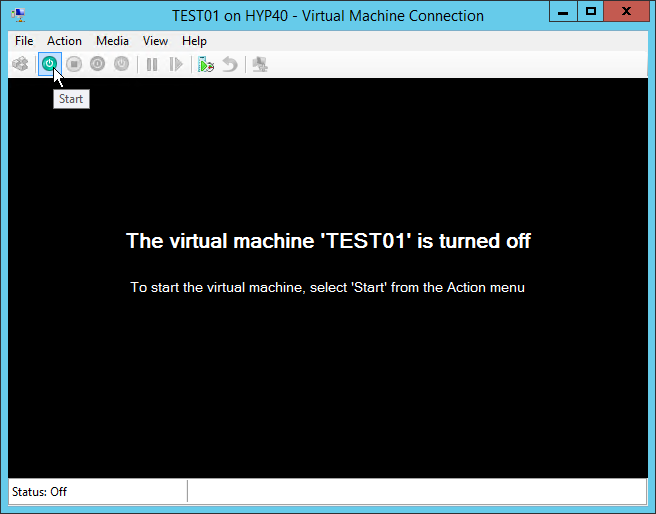Open the File menu

pos(24,41)
